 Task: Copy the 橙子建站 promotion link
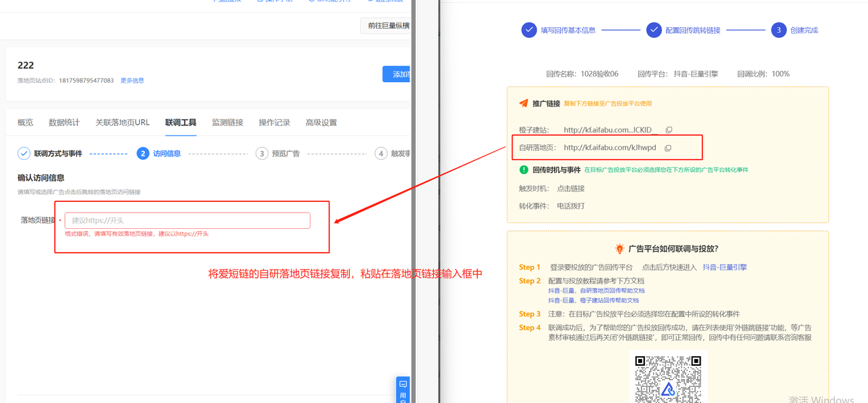pos(669,130)
